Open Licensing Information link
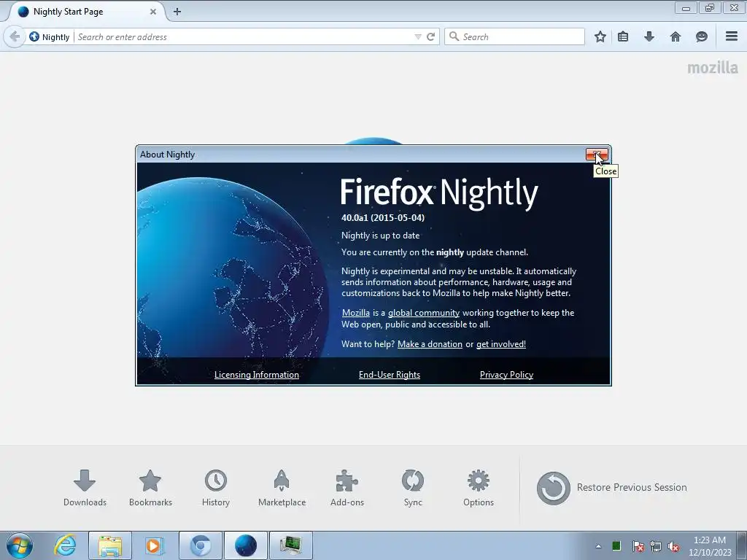The height and width of the screenshot is (560, 747). [x=257, y=375]
